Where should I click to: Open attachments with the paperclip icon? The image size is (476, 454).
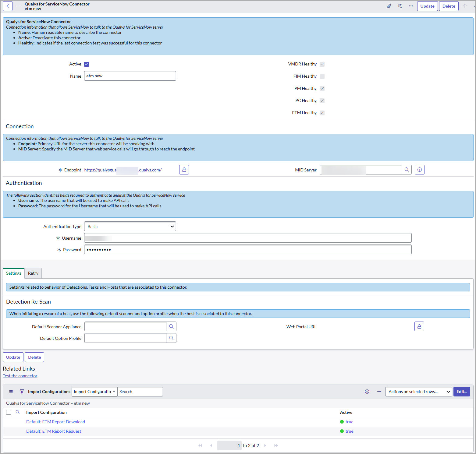point(389,6)
